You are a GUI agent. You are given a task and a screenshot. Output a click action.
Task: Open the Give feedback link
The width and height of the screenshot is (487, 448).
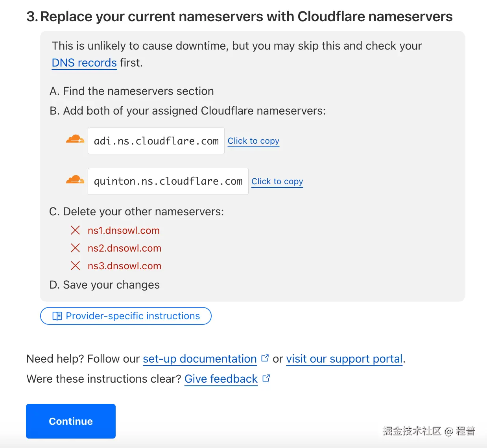click(221, 379)
